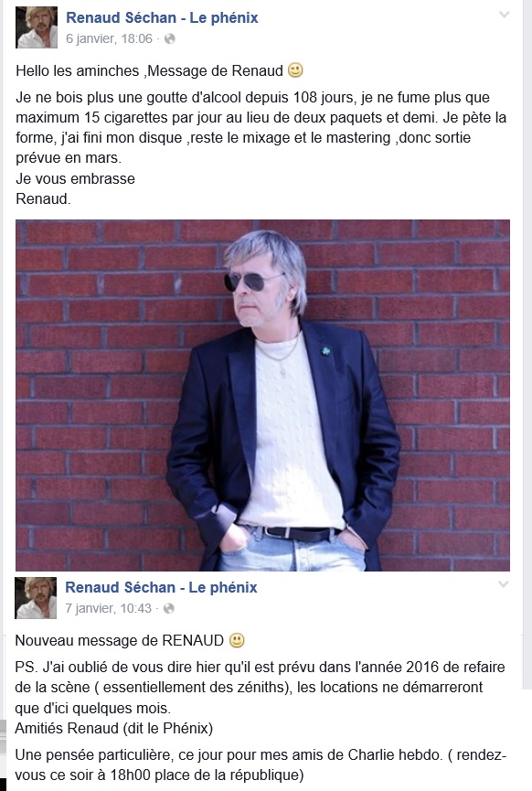Click the paragraph about 108 jours without alcohol
532x791 pixels.
(x=261, y=128)
